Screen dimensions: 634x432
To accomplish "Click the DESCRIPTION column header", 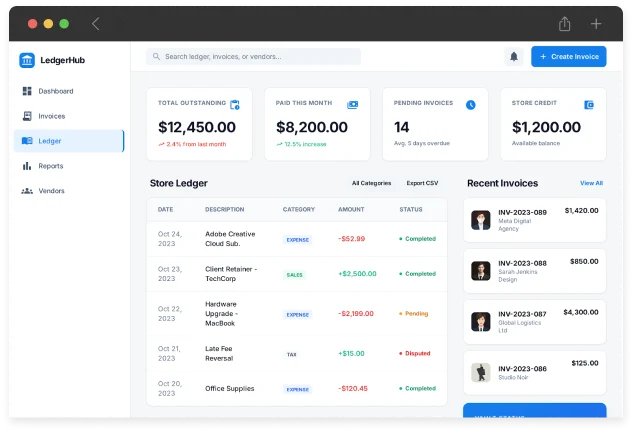I will click(x=224, y=210).
